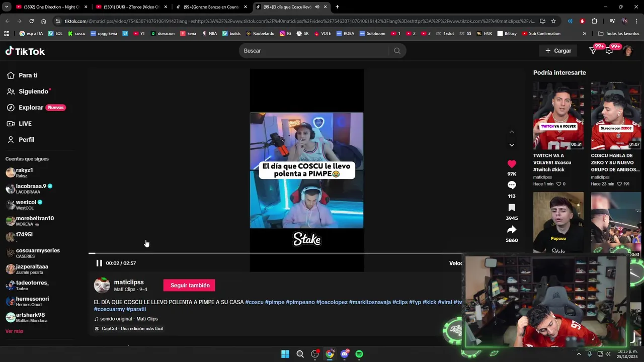Viewport: 644px width, 362px height.
Task: Open the #pimpeano hashtag link
Action: click(300, 302)
